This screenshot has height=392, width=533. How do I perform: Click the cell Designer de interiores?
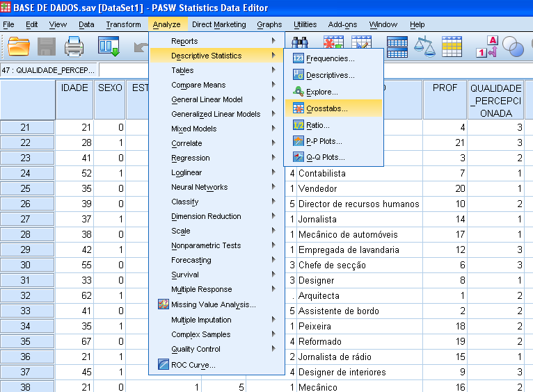click(360, 372)
